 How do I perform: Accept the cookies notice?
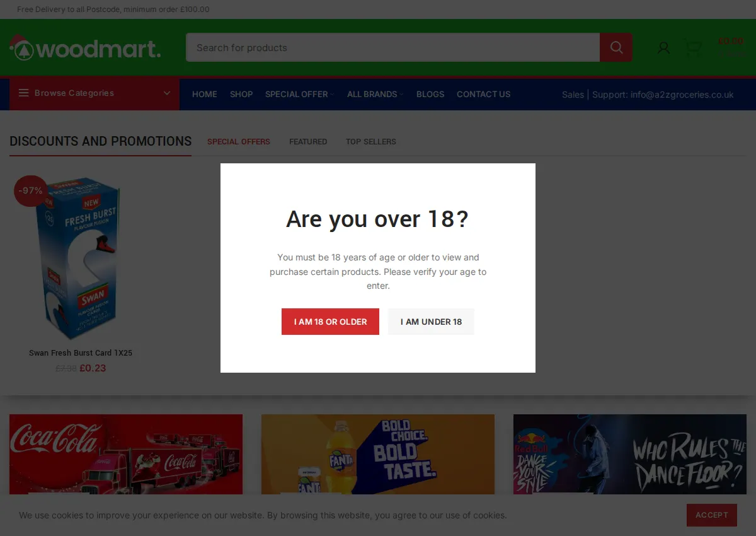712,515
